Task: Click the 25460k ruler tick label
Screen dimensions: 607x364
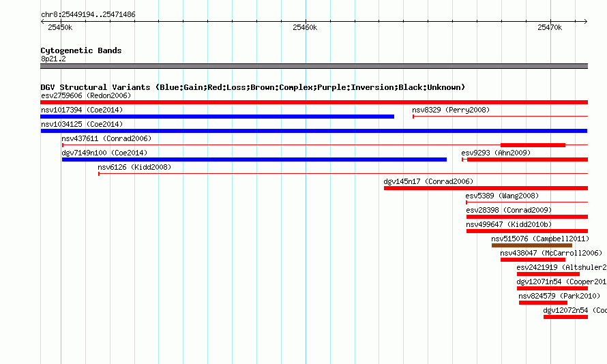Action: click(305, 27)
